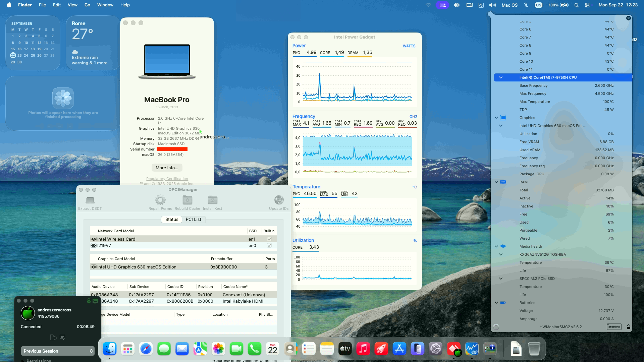Open the Edit menu
Screen dimensions: 644x362
[57, 5]
